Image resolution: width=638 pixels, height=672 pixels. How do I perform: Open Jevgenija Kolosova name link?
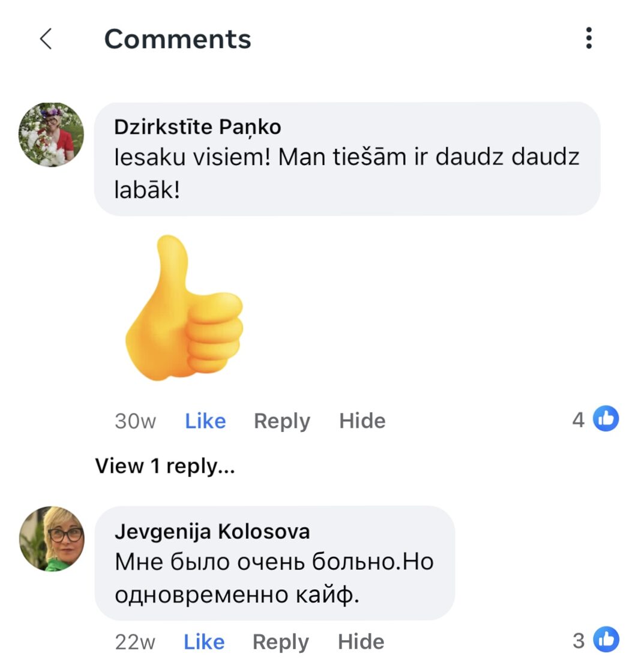coord(212,532)
